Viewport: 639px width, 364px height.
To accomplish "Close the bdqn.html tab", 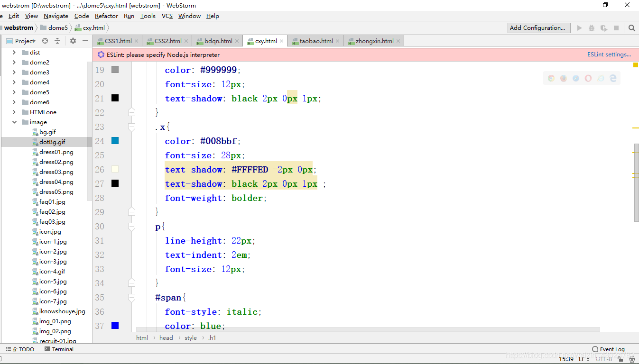I will point(237,41).
